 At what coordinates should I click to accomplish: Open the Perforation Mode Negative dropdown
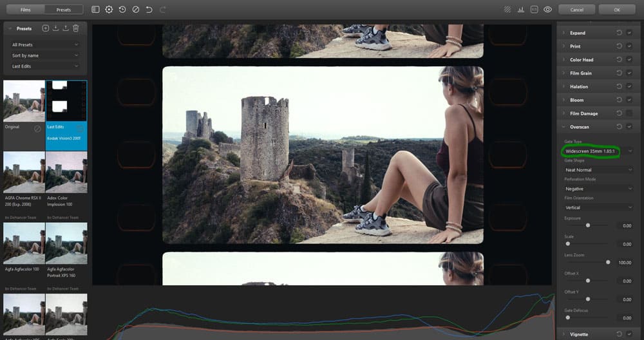[x=598, y=189]
